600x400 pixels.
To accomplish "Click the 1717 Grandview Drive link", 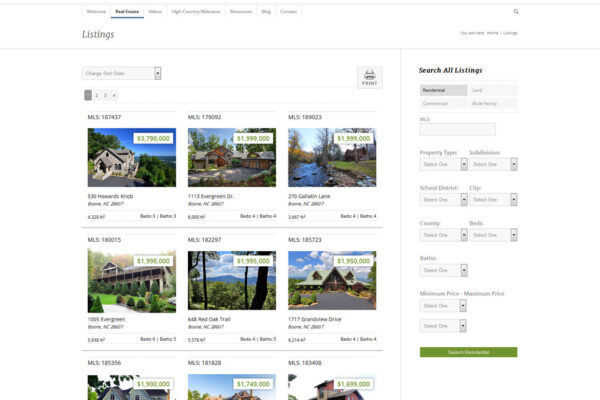I will [x=315, y=319].
